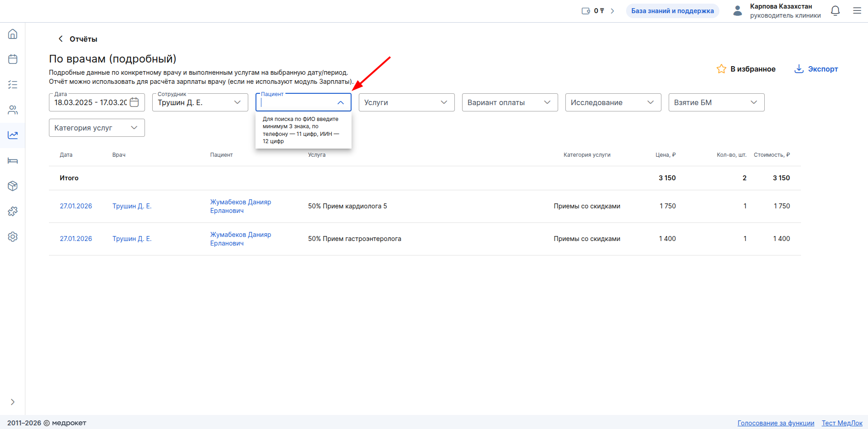Open the hamburger menu at top right
Viewport: 868px width, 429px height.
[x=857, y=11]
